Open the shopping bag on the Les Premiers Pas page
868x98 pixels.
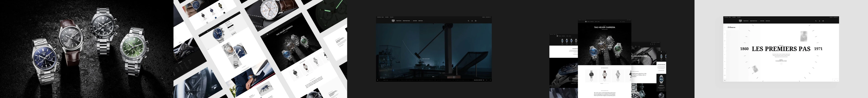point(823,21)
